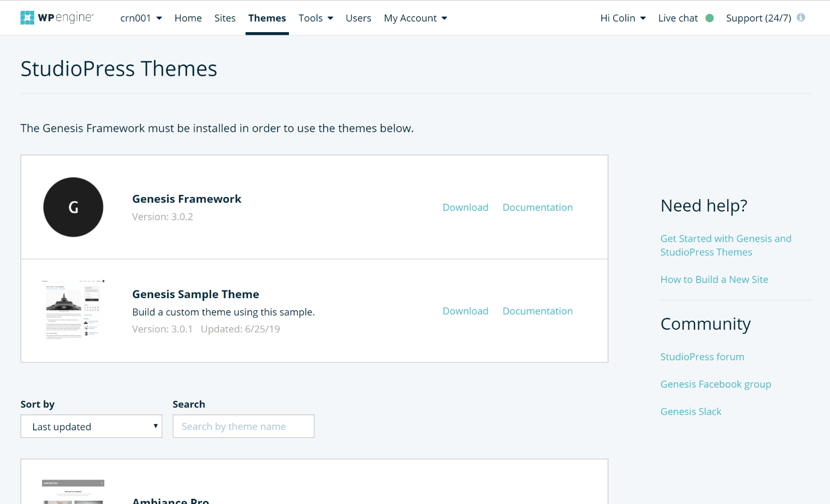830x504 pixels.
Task: Expand the Tools menu
Action: (x=315, y=18)
